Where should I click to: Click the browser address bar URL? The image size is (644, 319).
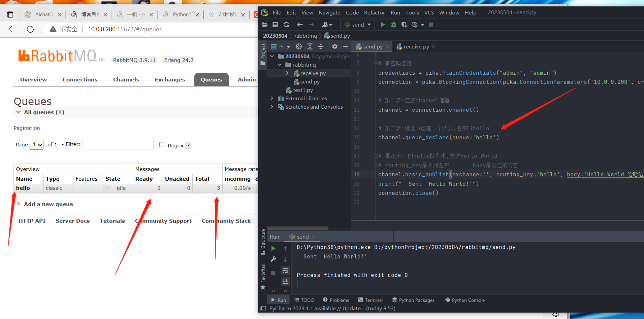pos(125,29)
